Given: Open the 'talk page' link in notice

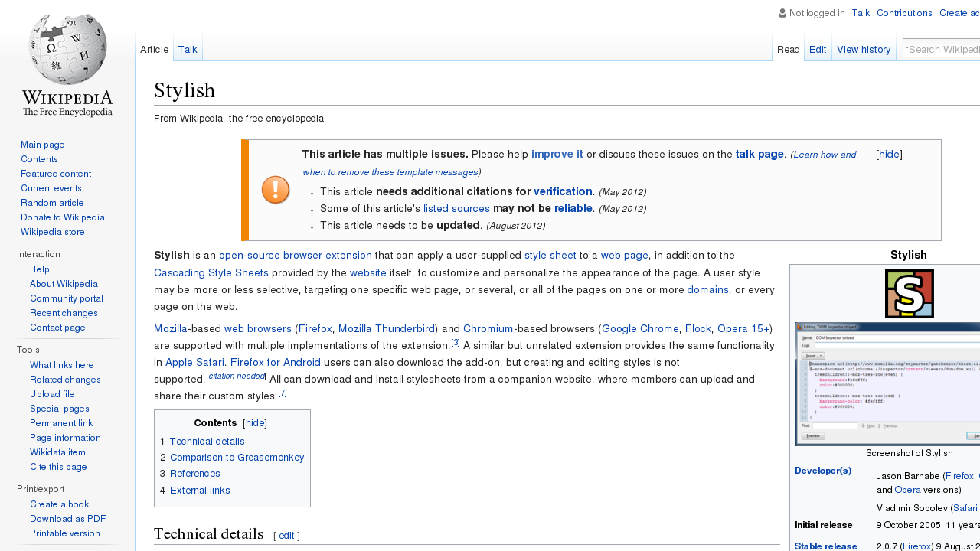Looking at the screenshot, I should point(759,155).
